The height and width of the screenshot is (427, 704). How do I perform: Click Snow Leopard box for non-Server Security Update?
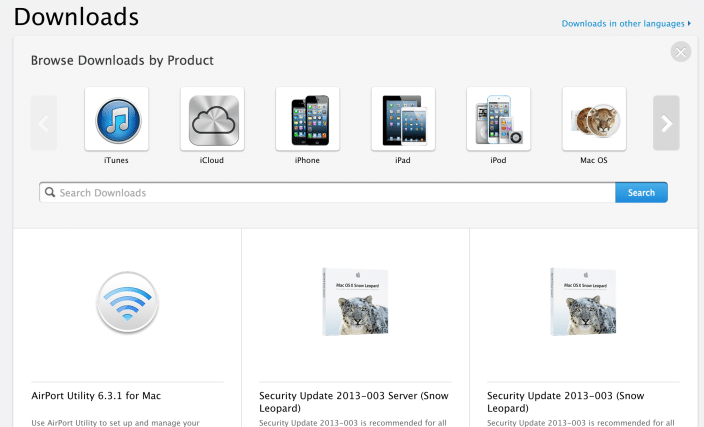point(583,302)
